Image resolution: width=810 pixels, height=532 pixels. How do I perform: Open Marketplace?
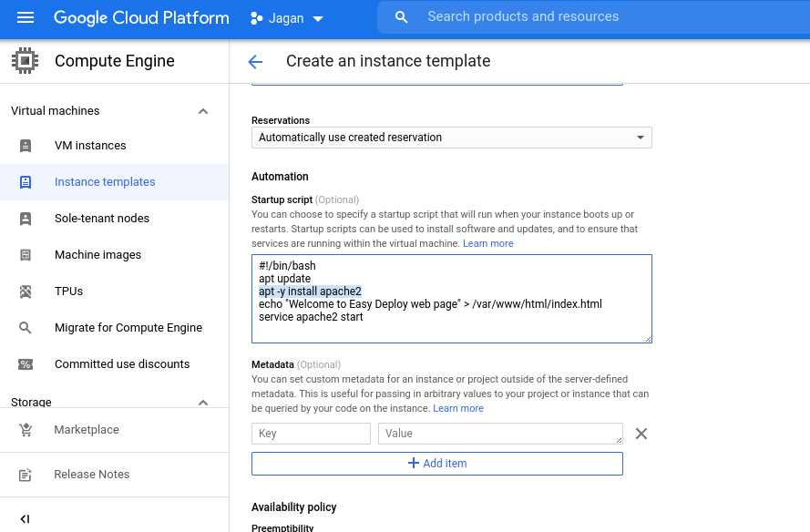point(87,430)
